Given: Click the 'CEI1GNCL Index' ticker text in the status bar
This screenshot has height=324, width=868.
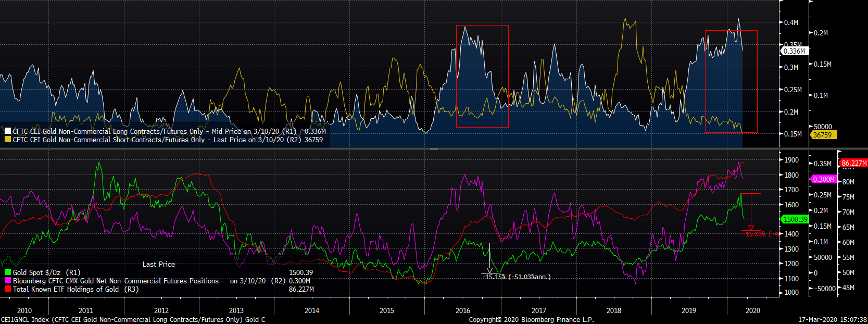Looking at the screenshot, I should (25, 320).
